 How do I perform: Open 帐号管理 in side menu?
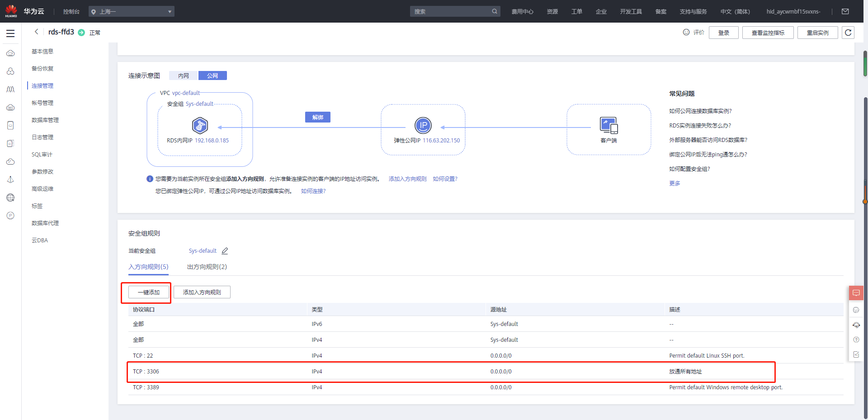pos(42,103)
